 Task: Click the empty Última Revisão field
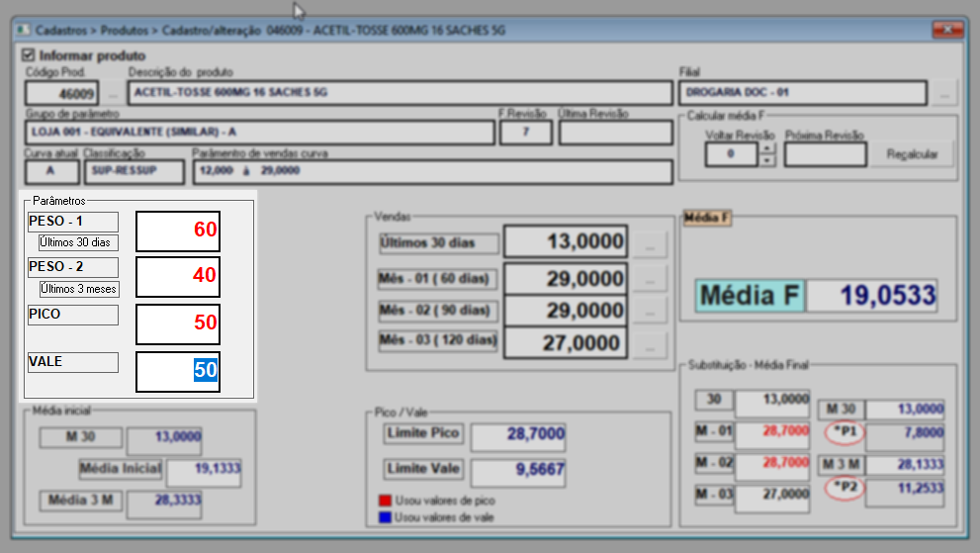tap(616, 133)
